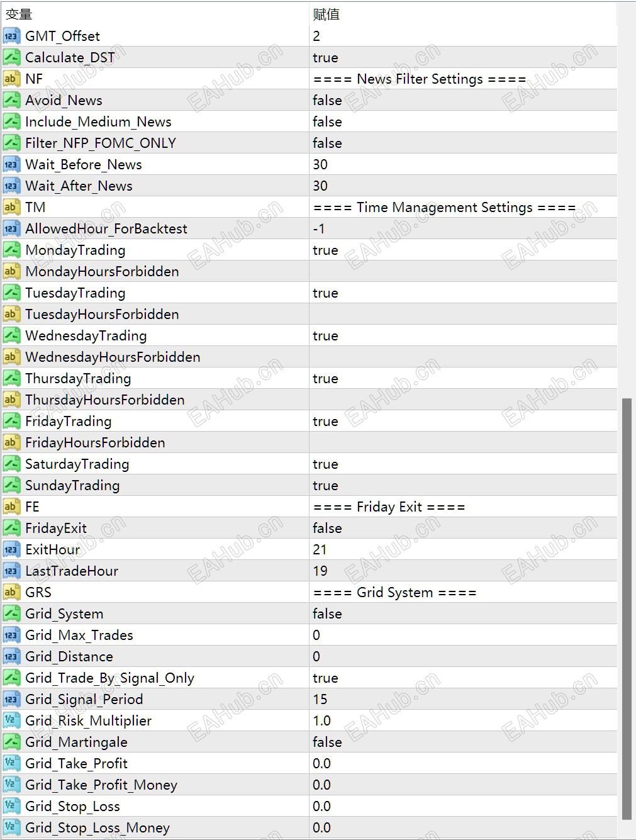Click the bool icon beside Grid_System

pyautogui.click(x=11, y=613)
